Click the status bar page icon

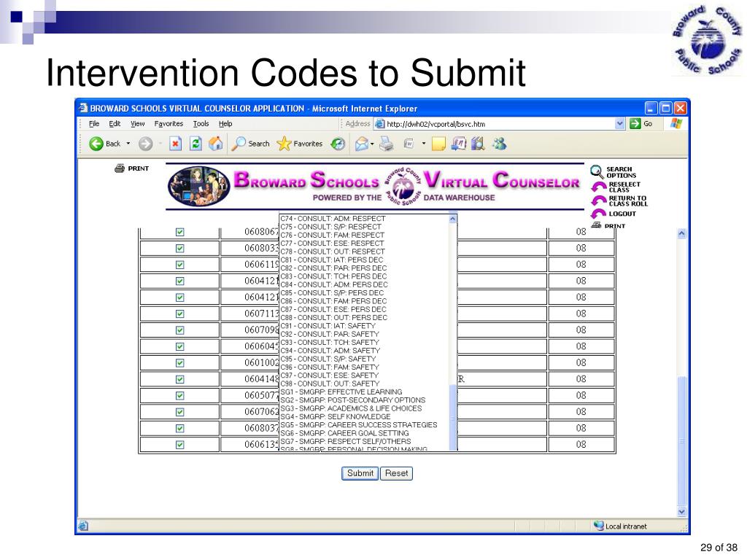click(83, 526)
